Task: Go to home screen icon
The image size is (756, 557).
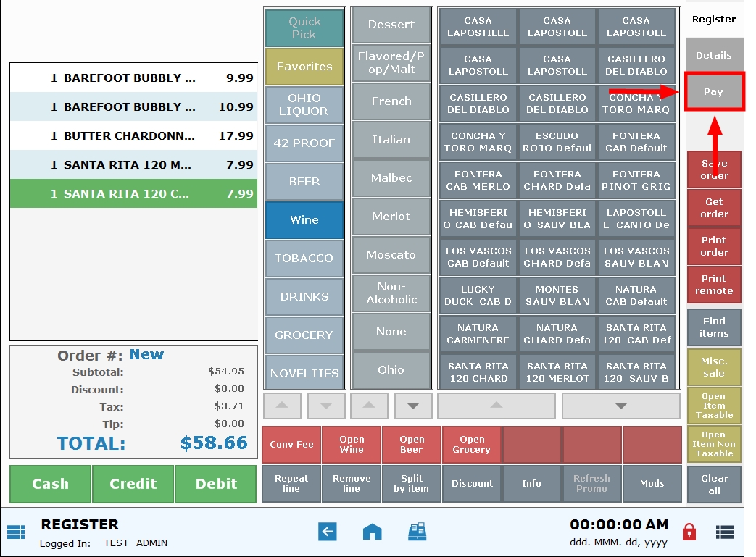Action: [372, 532]
